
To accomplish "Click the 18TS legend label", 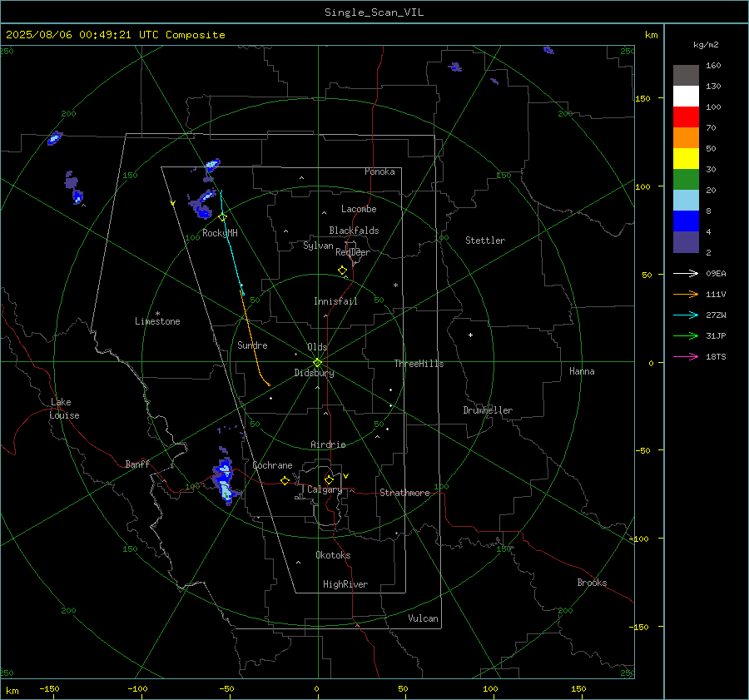I will [x=716, y=357].
